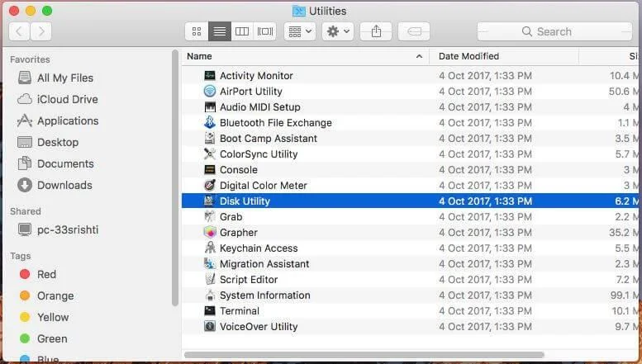Select the Red tag

click(x=38, y=274)
